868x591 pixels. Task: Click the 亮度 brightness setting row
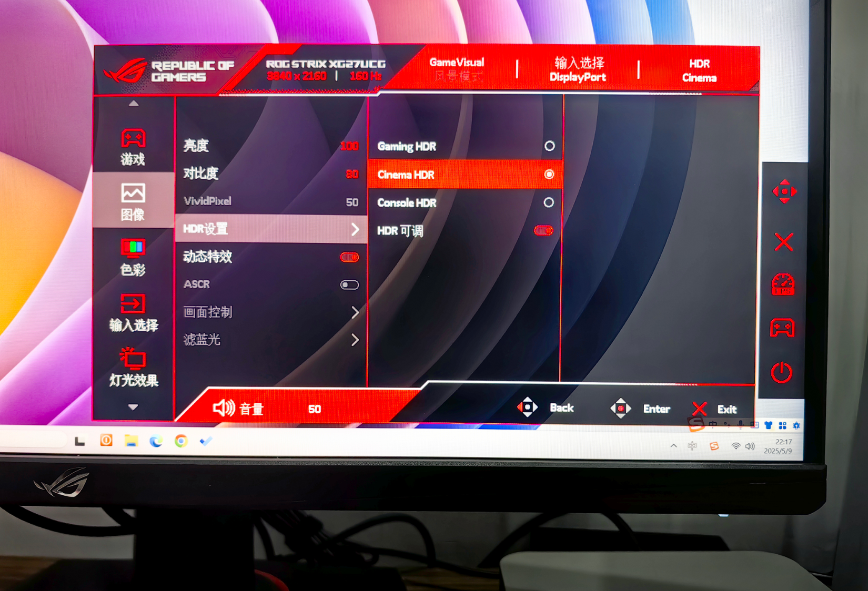[x=271, y=146]
